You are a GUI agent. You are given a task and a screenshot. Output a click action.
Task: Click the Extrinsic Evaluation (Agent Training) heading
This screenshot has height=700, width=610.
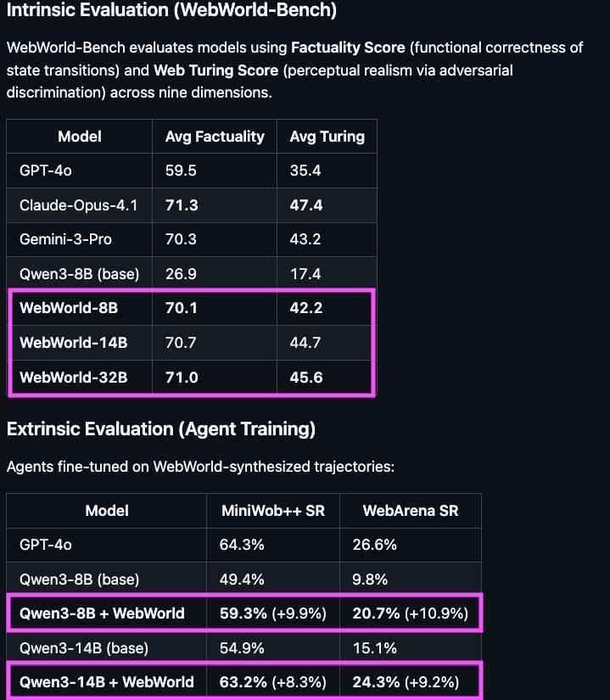(x=161, y=429)
